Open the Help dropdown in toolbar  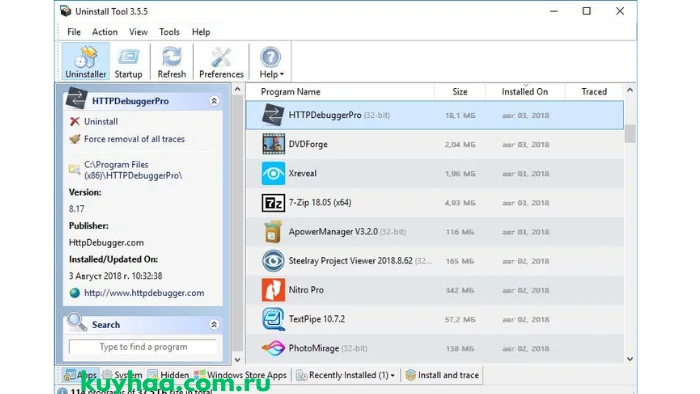pos(271,62)
